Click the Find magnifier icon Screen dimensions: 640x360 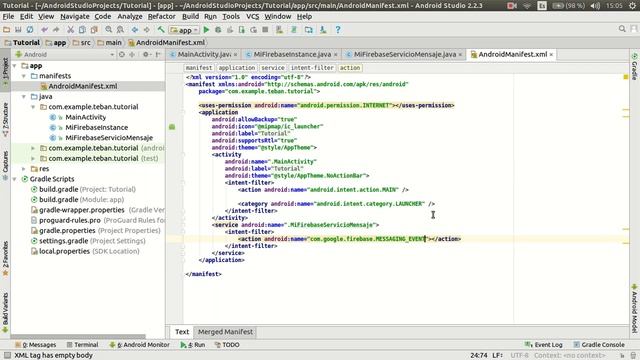pyautogui.click(x=109, y=30)
